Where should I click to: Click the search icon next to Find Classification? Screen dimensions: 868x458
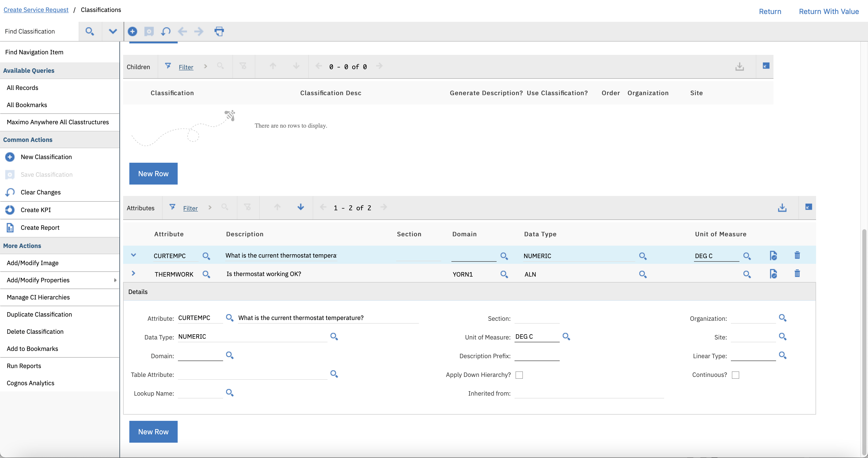89,31
